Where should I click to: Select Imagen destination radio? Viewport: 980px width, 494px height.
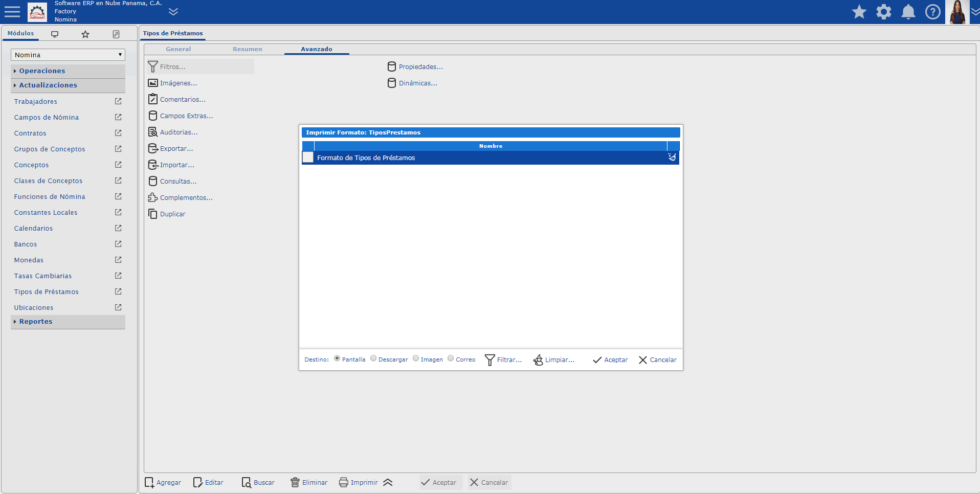click(416, 358)
